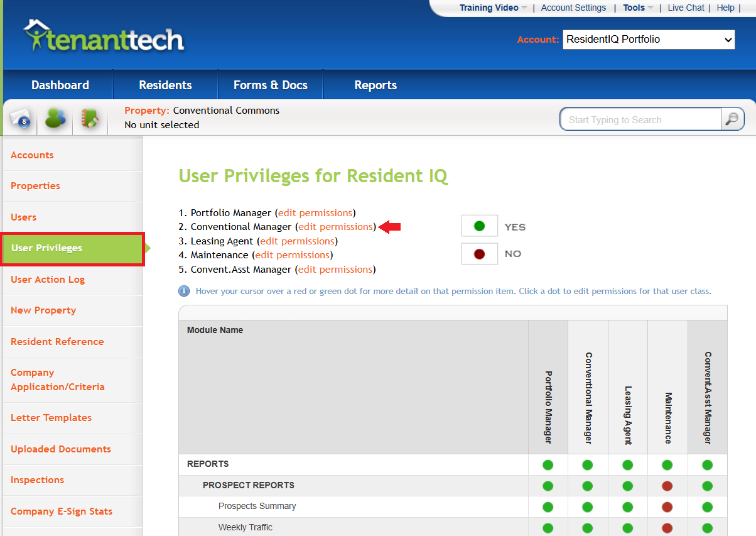Open the notebook with pencil icon

coord(90,118)
